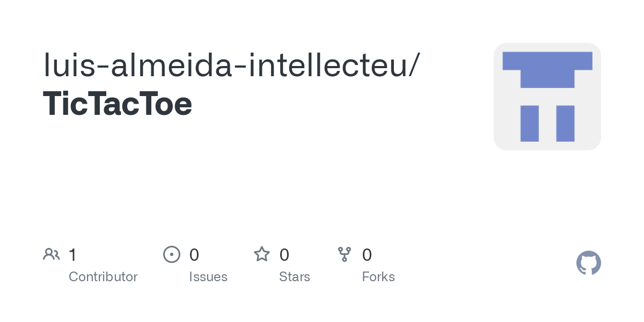
Task: Select the Forks label
Action: pyautogui.click(x=378, y=277)
